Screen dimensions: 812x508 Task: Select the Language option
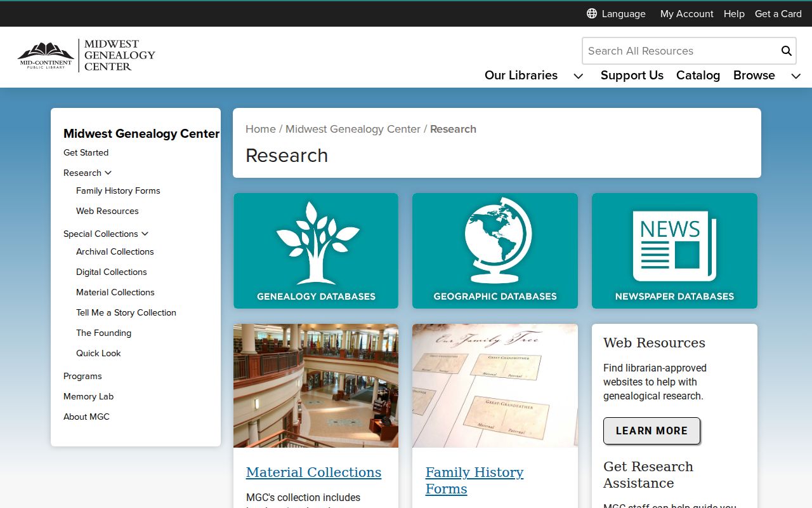pos(624,13)
